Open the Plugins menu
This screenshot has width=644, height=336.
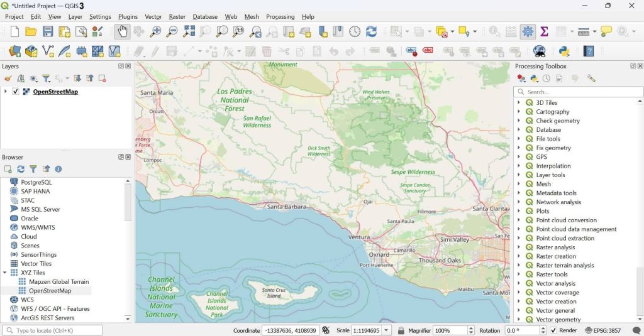coord(128,17)
